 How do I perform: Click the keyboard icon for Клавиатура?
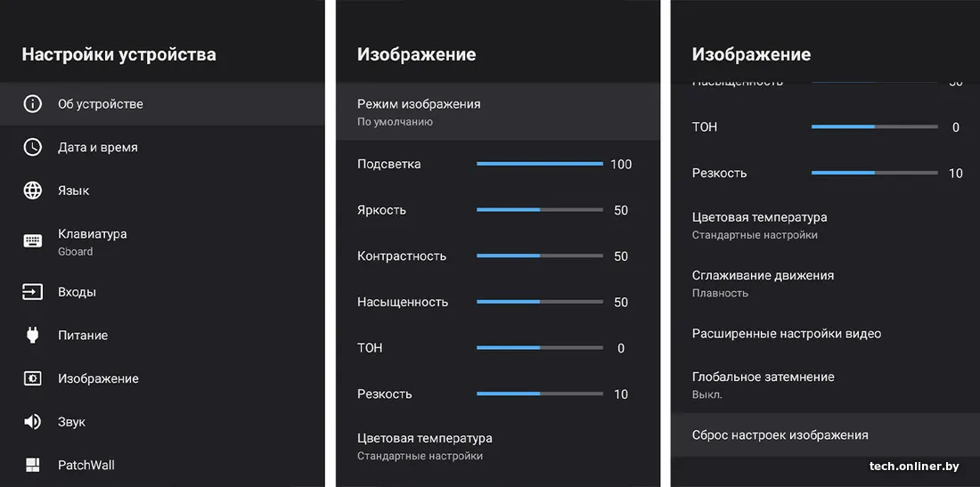tap(32, 241)
